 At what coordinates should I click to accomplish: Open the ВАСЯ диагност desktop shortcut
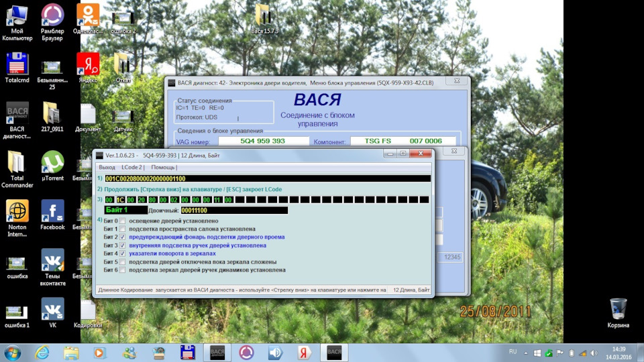point(17,120)
